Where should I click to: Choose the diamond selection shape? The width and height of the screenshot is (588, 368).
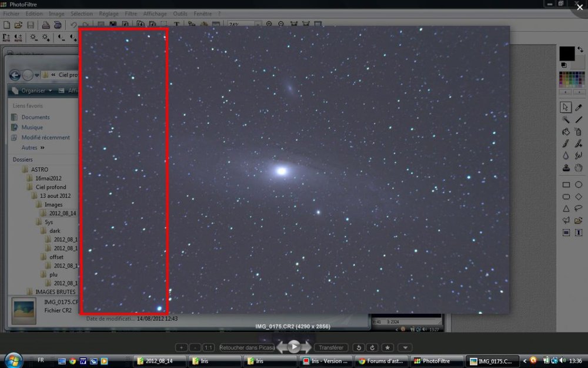[x=579, y=197]
